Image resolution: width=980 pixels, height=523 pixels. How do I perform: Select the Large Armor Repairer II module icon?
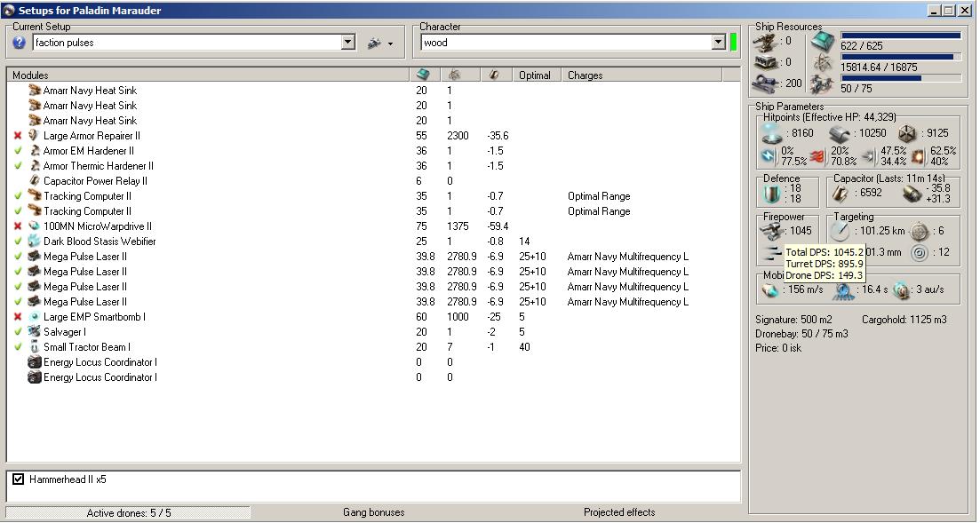click(35, 136)
